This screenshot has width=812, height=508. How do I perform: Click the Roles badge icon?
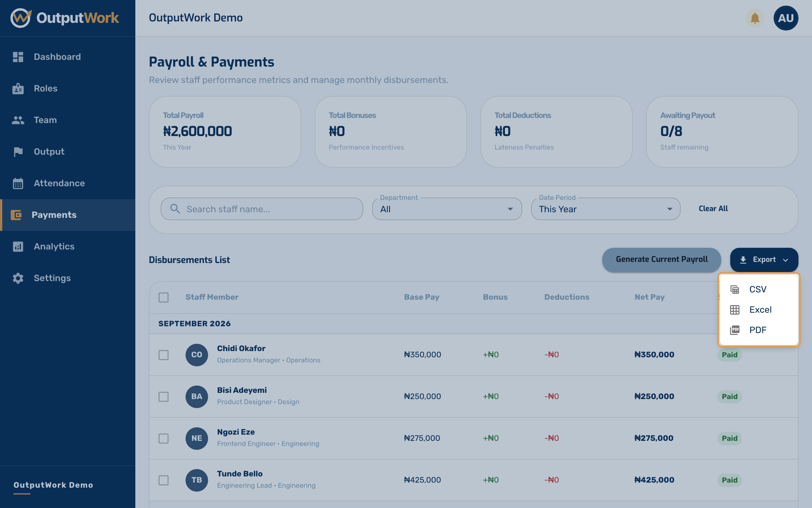coord(18,89)
